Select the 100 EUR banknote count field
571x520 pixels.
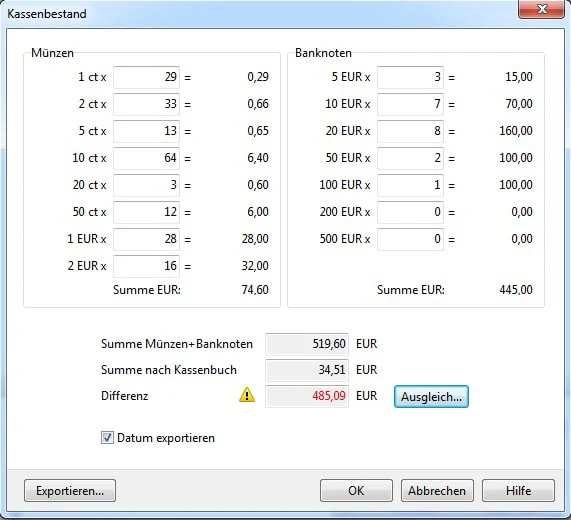point(410,185)
